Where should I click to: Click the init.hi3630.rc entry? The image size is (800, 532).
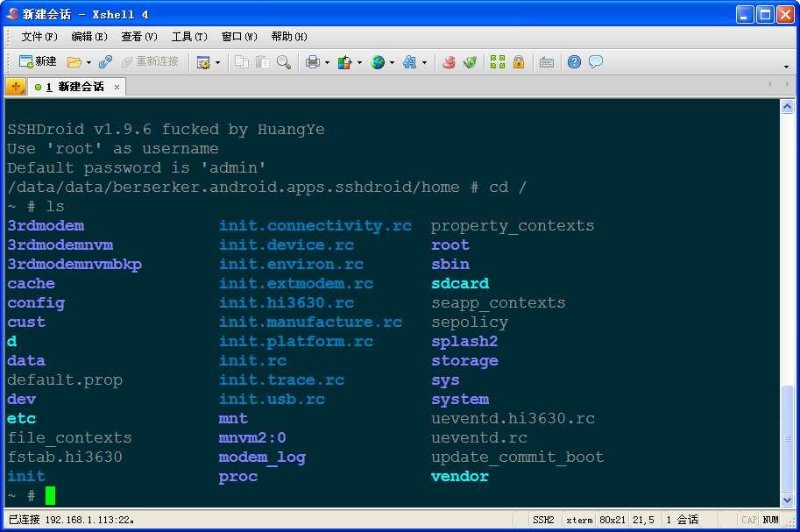point(287,302)
